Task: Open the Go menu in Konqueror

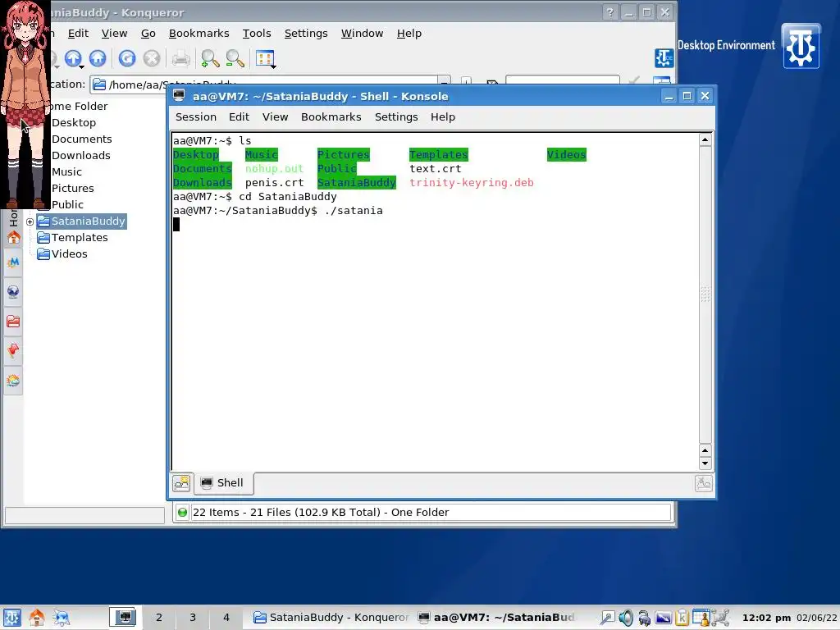Action: 148,33
